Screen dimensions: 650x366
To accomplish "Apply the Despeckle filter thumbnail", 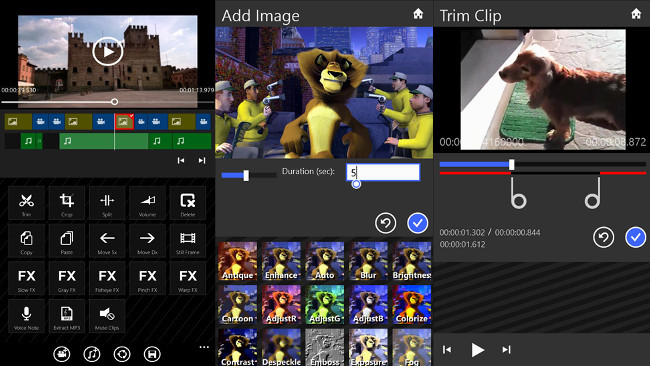I will coord(281,347).
